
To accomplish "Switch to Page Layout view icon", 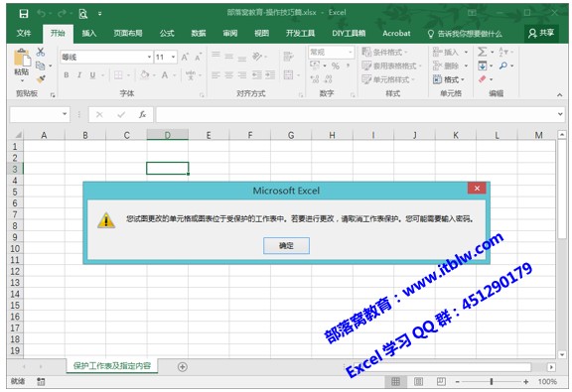I will coord(418,382).
